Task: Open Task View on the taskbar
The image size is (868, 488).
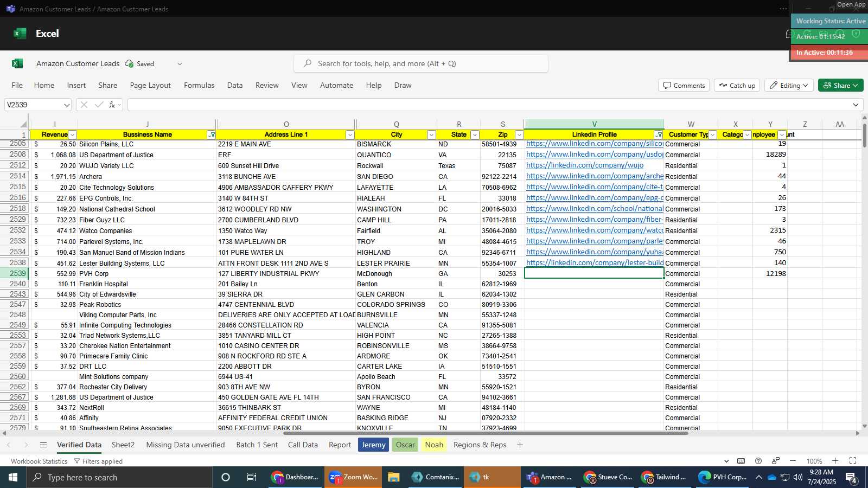Action: pyautogui.click(x=252, y=477)
